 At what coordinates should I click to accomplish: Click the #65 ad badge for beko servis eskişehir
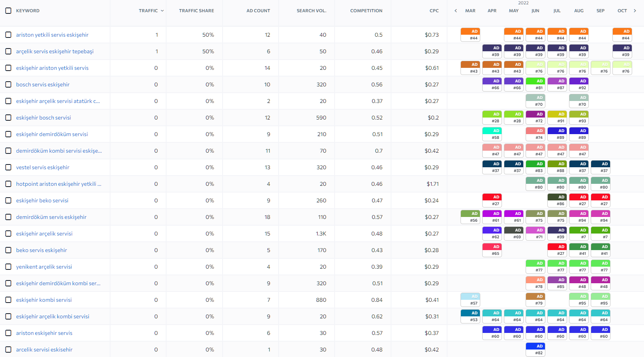(x=492, y=250)
